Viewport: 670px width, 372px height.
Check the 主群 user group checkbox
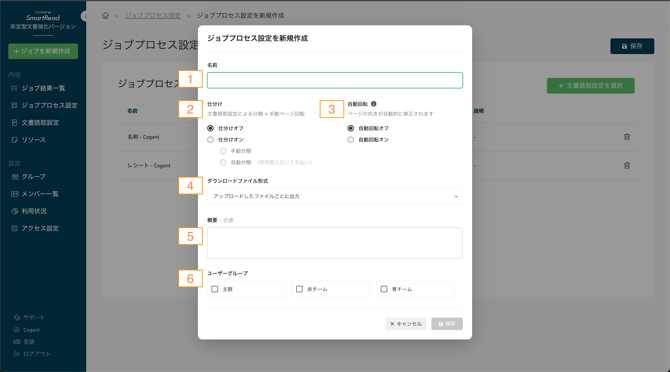pyautogui.click(x=215, y=289)
